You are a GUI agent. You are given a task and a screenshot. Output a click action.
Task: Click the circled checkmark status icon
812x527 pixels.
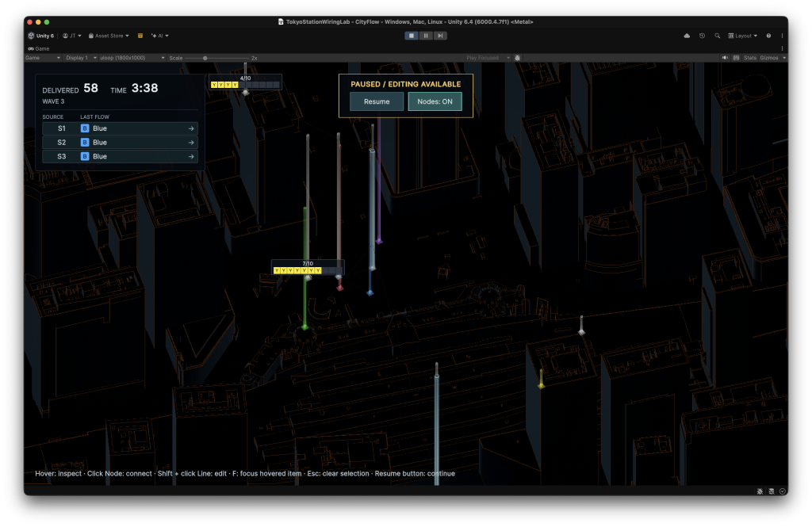click(x=783, y=491)
